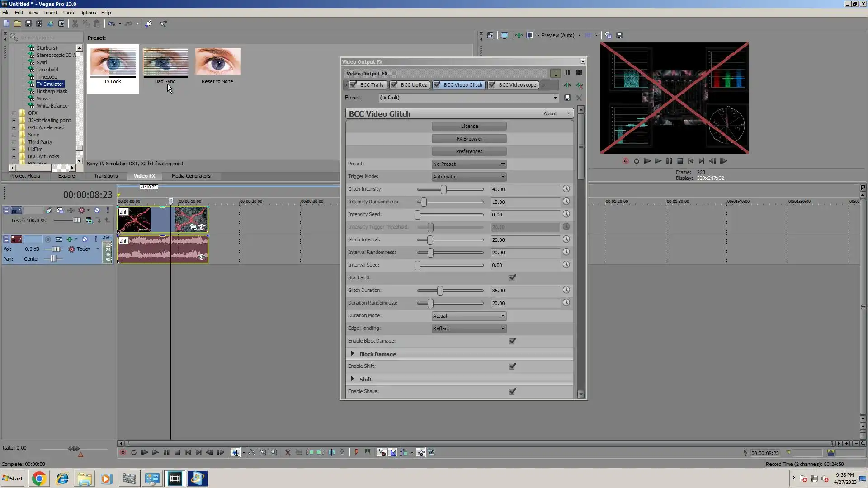The width and height of the screenshot is (868, 488).
Task: Click the animate keyframe icon for Glitch Intensity
Action: (566, 189)
